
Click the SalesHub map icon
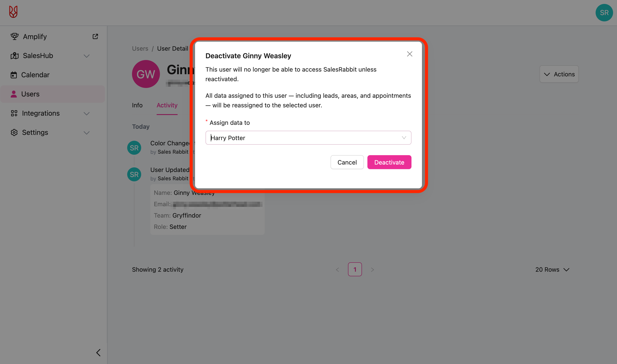click(x=14, y=56)
